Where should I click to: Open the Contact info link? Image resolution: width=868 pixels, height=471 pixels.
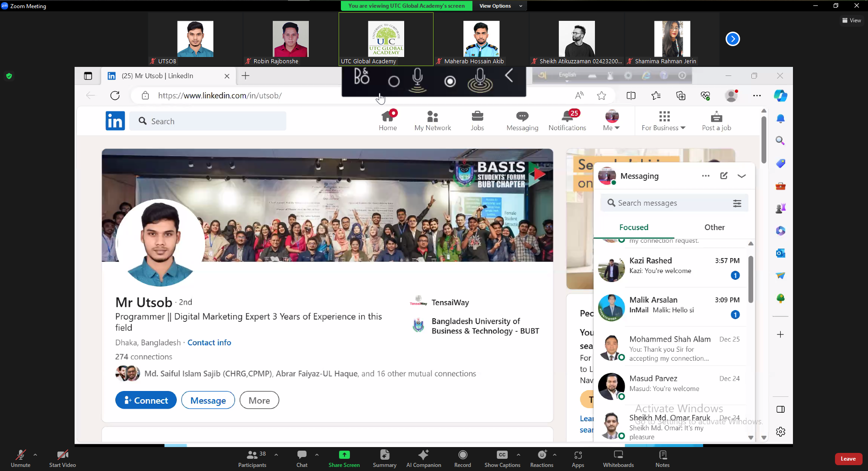tap(209, 343)
